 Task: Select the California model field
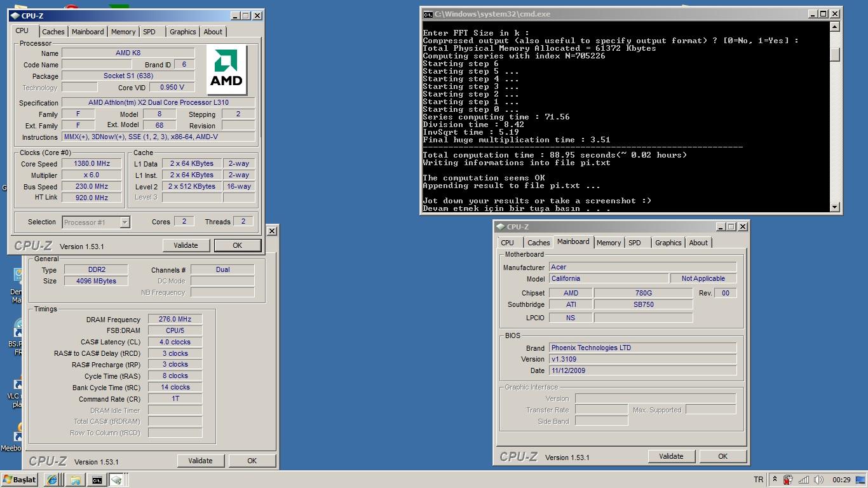pyautogui.click(x=609, y=278)
